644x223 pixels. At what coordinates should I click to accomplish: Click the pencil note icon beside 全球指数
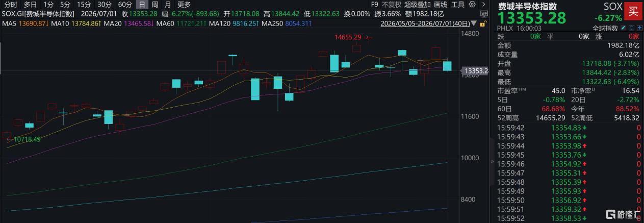pyautogui.click(x=623, y=28)
